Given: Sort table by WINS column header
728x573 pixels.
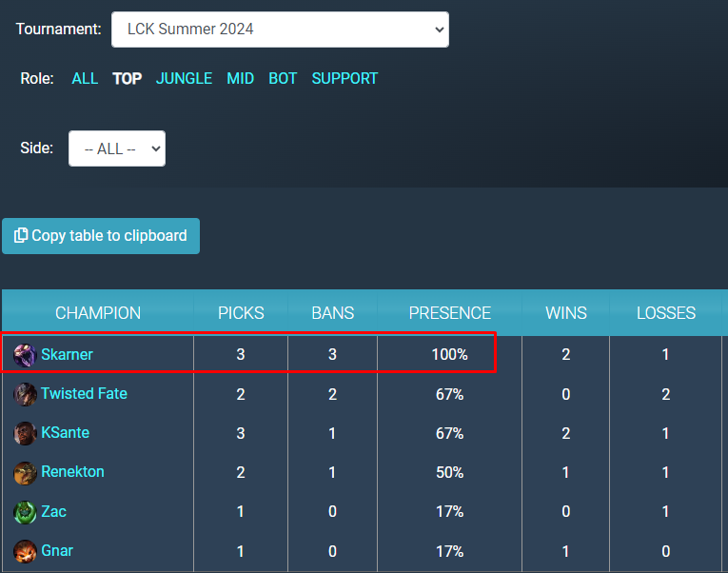Looking at the screenshot, I should click(x=565, y=313).
